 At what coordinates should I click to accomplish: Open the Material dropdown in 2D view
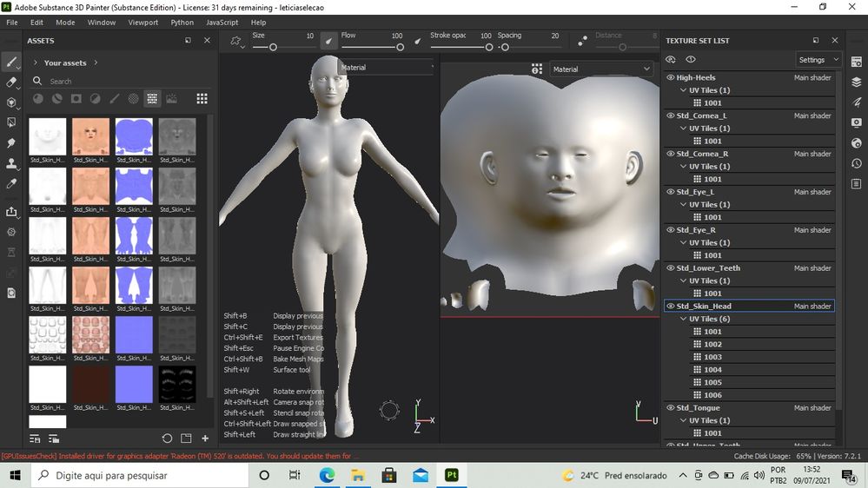(x=600, y=69)
